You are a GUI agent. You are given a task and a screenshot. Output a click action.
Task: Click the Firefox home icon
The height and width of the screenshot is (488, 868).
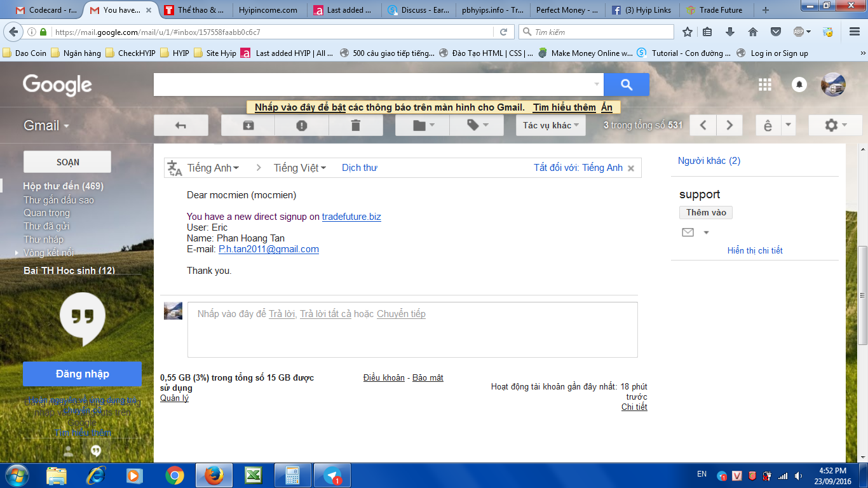pyautogui.click(x=753, y=32)
